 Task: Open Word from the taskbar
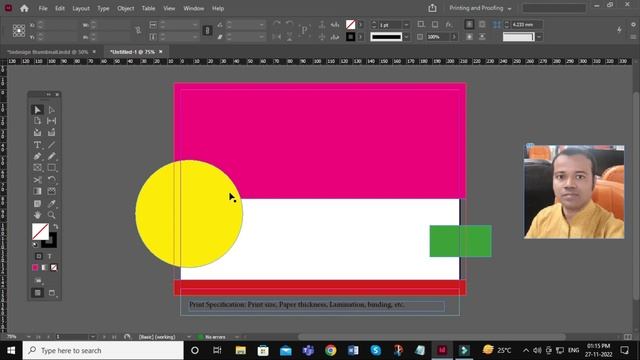(353, 350)
